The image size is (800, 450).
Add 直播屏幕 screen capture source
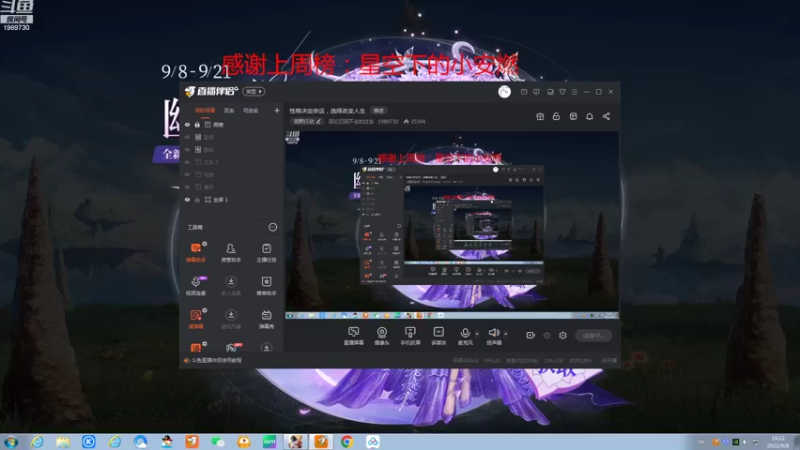click(x=354, y=336)
